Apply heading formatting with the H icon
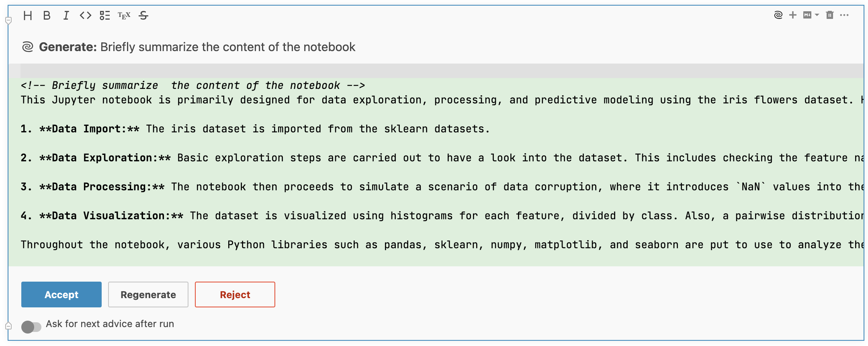 tap(28, 15)
